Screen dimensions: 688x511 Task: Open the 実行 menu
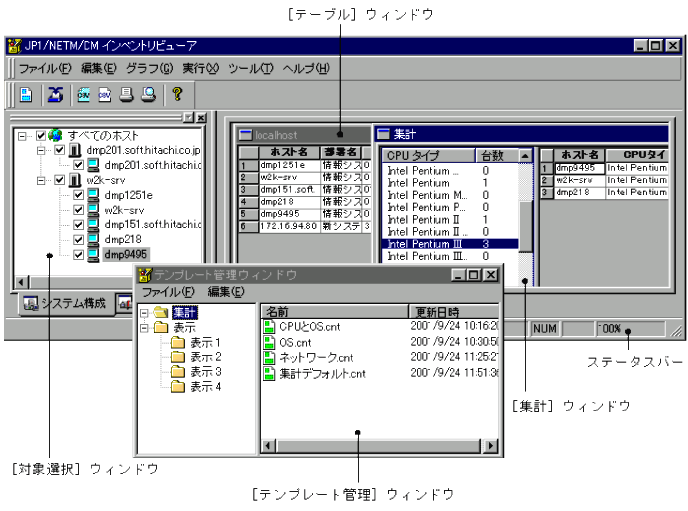201,68
